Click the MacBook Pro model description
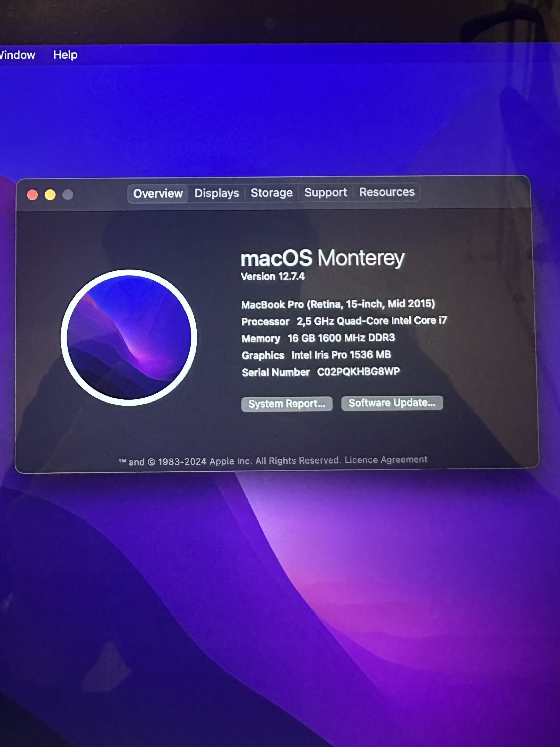Screen dimensions: 560x747 338,304
